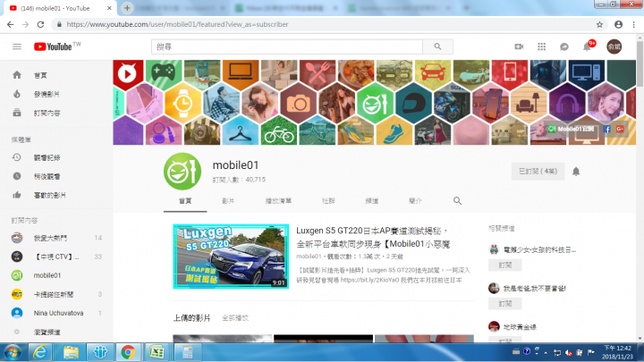Switch to channel Playlists tab
The image size is (644, 362).
click(x=278, y=201)
